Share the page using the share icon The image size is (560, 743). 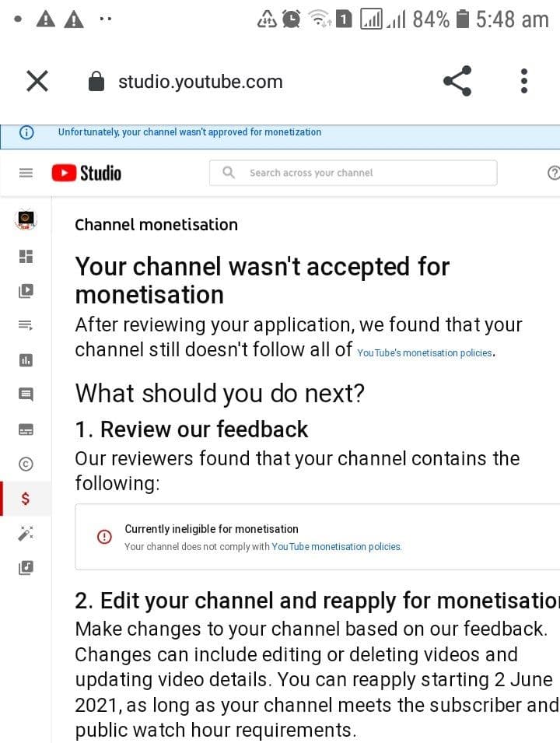(457, 81)
